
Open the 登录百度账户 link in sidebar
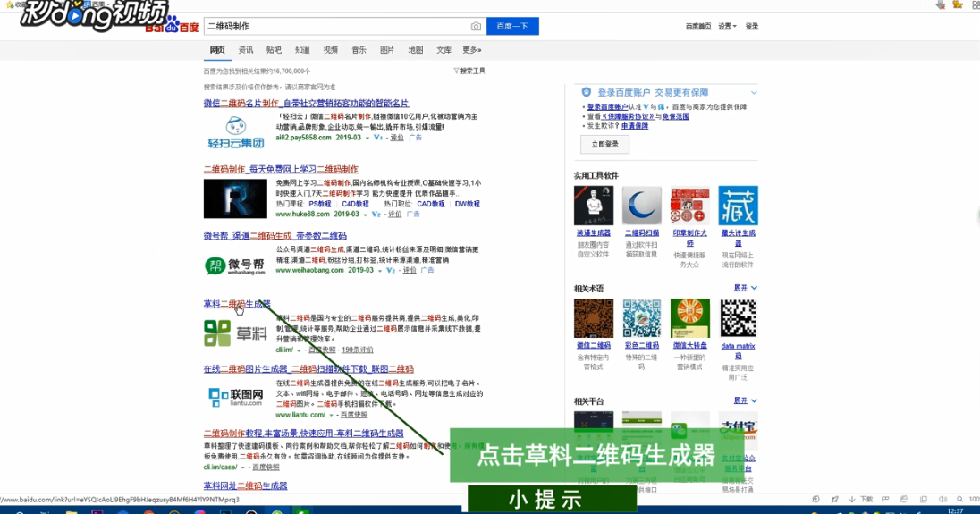tap(607, 107)
